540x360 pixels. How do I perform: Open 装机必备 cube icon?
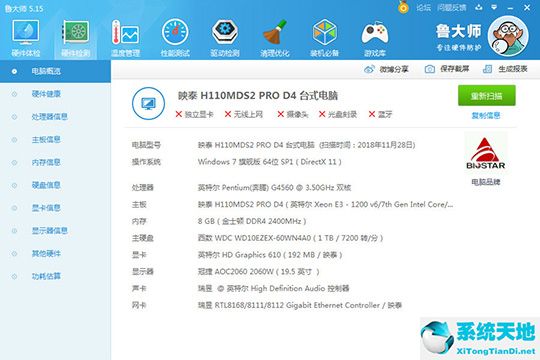[324, 38]
